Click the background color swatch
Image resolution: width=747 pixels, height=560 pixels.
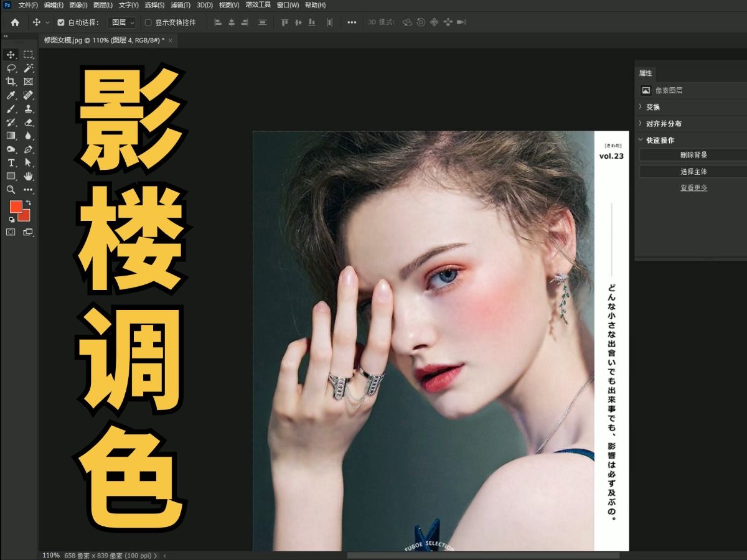[x=25, y=215]
